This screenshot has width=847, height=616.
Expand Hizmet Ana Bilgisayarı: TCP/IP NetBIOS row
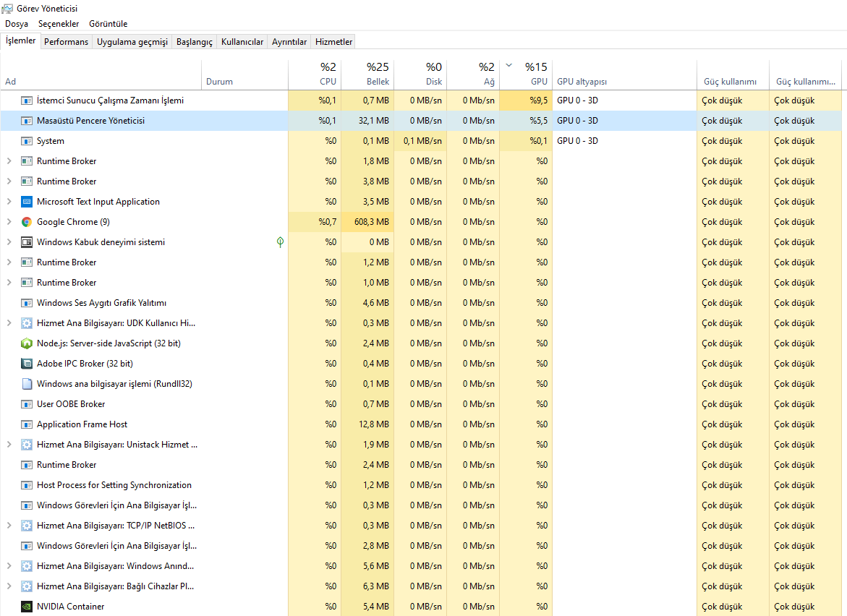pyautogui.click(x=9, y=526)
